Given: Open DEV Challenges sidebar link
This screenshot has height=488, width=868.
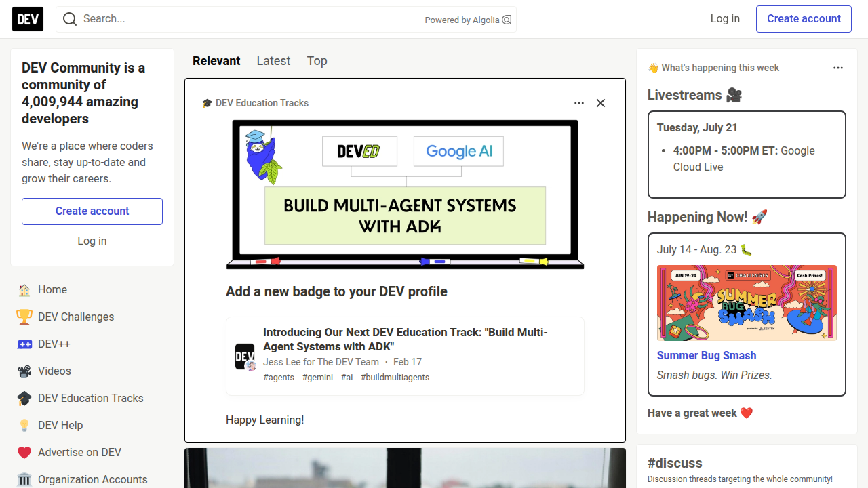Looking at the screenshot, I should [x=92, y=317].
